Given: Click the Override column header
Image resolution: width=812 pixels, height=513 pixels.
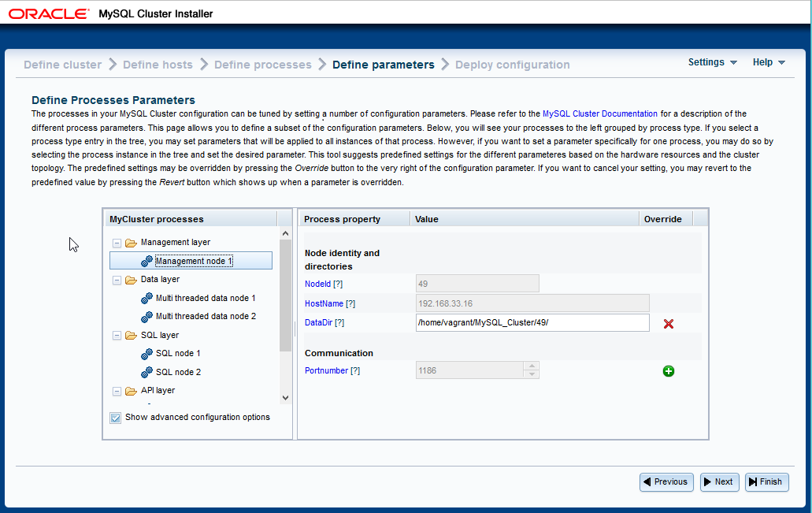Looking at the screenshot, I should [666, 219].
